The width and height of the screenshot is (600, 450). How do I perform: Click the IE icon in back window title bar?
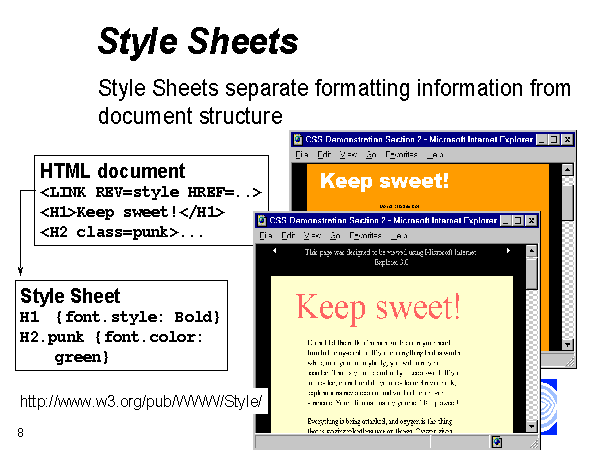[x=298, y=140]
